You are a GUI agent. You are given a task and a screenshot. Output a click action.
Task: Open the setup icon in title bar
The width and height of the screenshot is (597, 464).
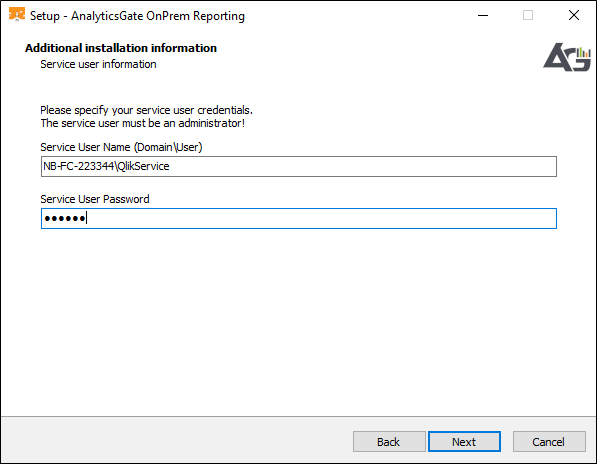click(17, 15)
